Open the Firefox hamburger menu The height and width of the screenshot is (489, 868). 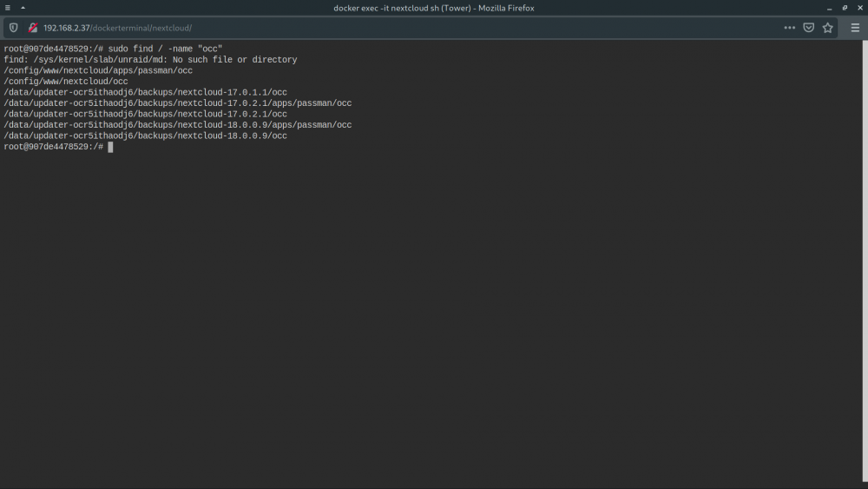click(x=855, y=28)
